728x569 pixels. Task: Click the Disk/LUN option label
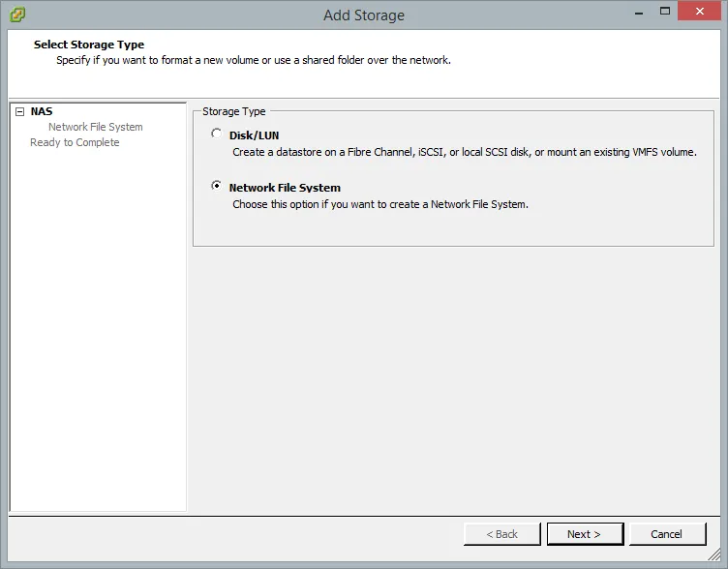tap(254, 135)
